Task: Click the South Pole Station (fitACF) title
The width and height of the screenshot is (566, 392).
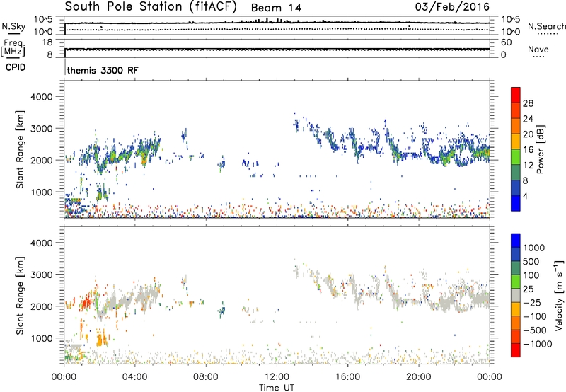Action: pyautogui.click(x=151, y=6)
